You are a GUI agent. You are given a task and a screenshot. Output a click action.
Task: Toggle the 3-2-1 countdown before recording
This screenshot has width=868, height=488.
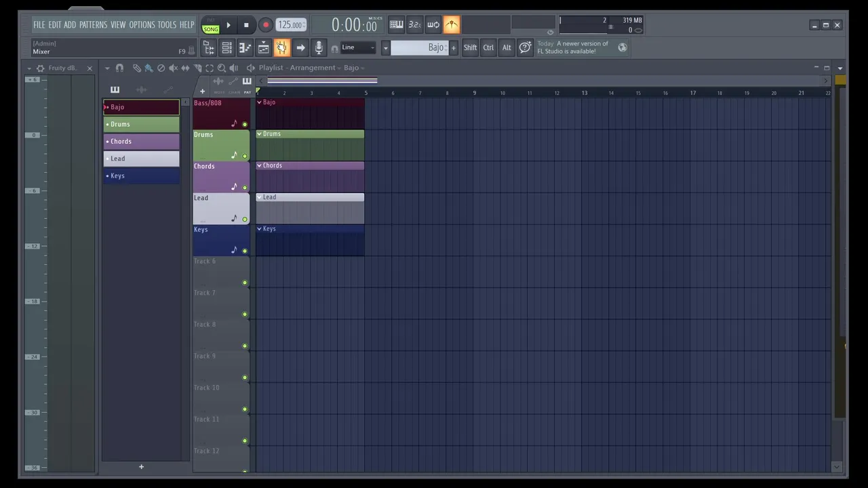tap(414, 25)
